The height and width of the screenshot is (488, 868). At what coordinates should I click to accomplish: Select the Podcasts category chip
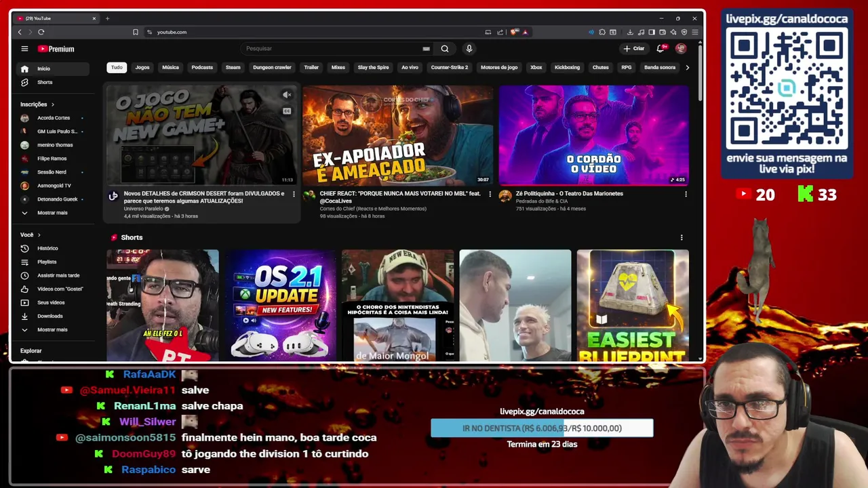click(x=202, y=67)
